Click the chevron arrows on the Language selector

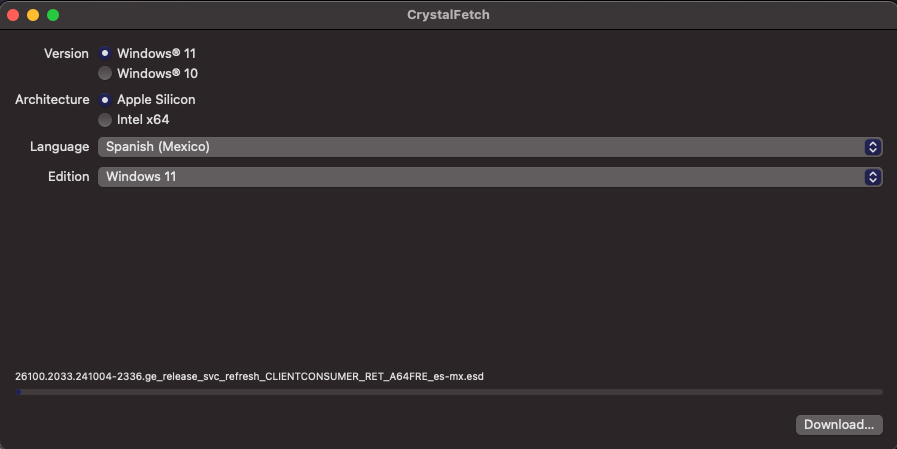coord(872,147)
